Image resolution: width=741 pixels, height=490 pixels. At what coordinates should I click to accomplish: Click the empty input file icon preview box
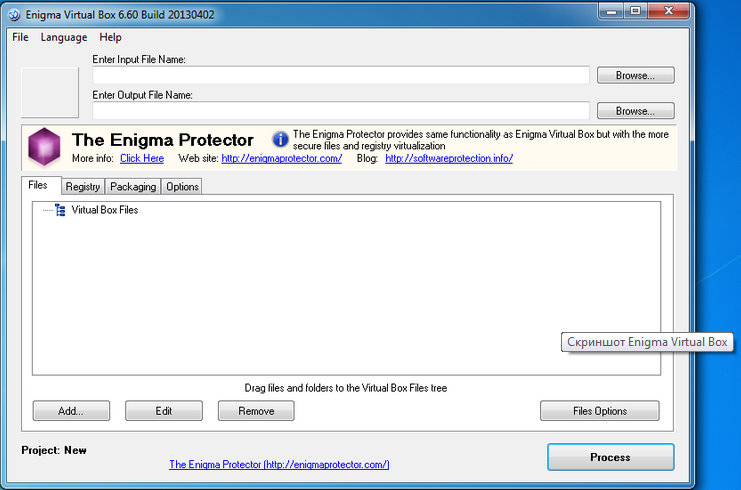point(50,92)
